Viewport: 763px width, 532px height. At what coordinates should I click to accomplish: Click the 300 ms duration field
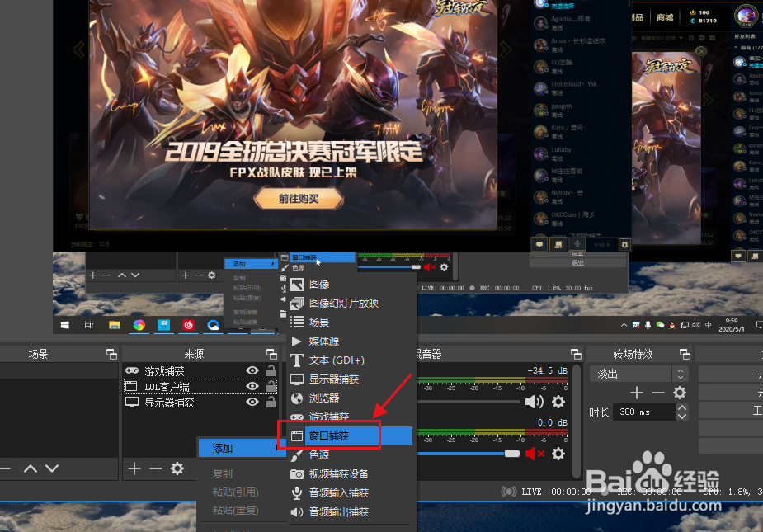(x=644, y=412)
